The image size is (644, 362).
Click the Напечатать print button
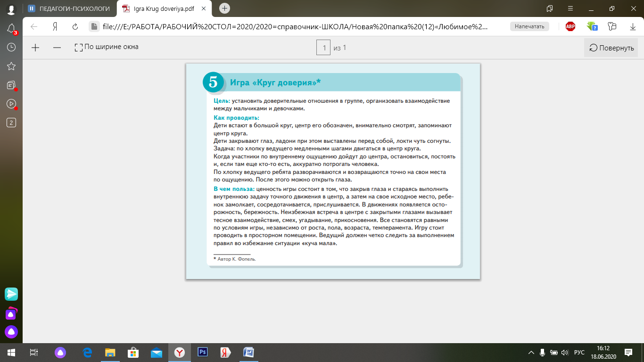click(x=529, y=26)
